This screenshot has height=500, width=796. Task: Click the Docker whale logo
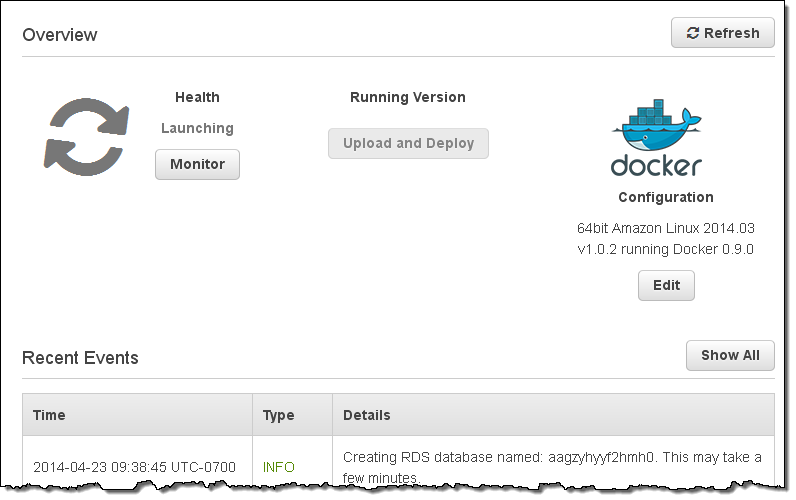[656, 138]
